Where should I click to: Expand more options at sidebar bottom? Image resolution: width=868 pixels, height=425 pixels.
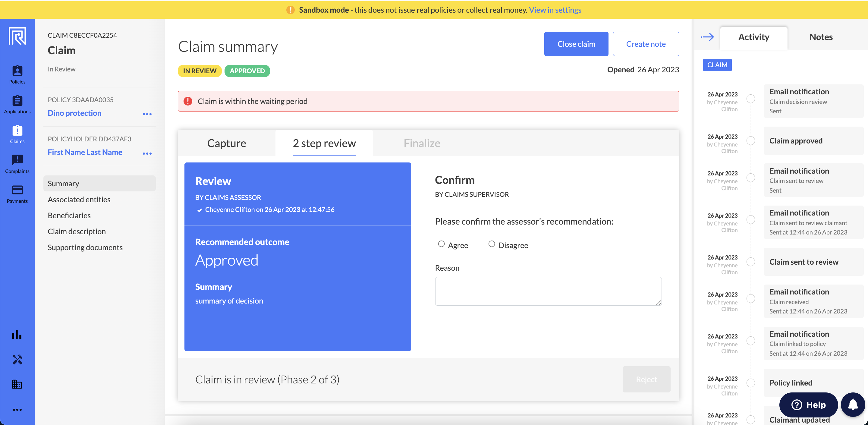pyautogui.click(x=17, y=410)
